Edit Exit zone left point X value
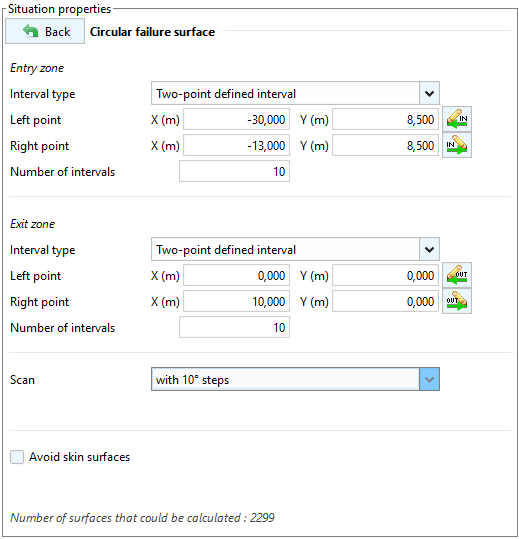 click(236, 275)
